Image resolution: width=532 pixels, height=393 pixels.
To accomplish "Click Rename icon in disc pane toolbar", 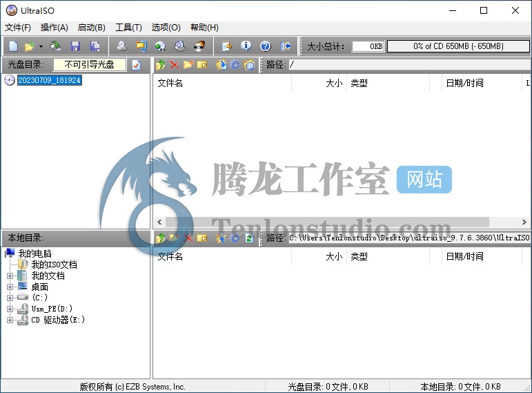I will (x=202, y=64).
